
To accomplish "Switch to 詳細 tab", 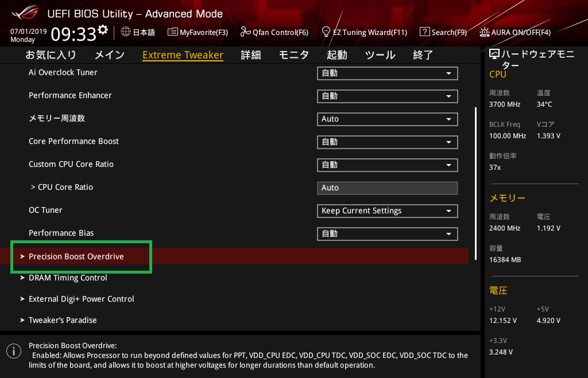I will tap(251, 55).
